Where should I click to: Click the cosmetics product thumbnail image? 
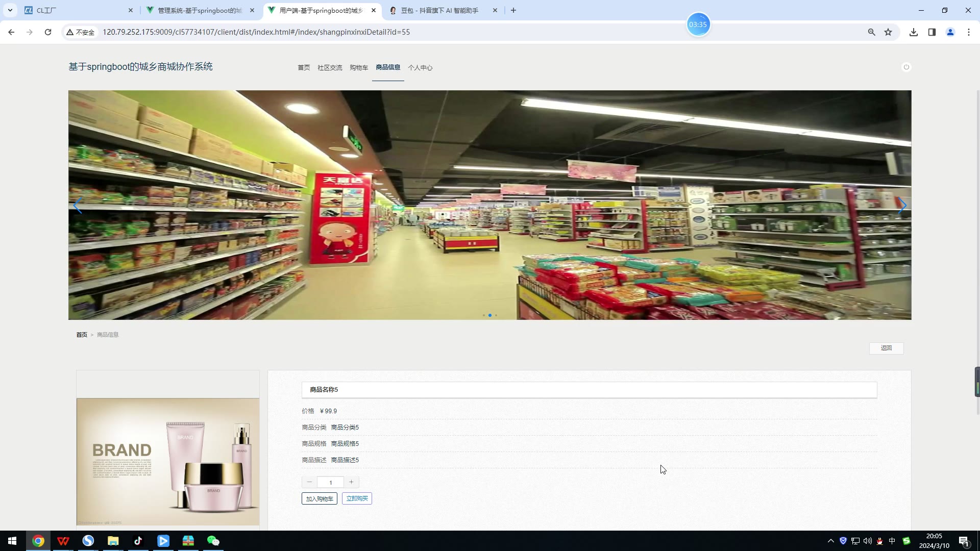(x=168, y=461)
